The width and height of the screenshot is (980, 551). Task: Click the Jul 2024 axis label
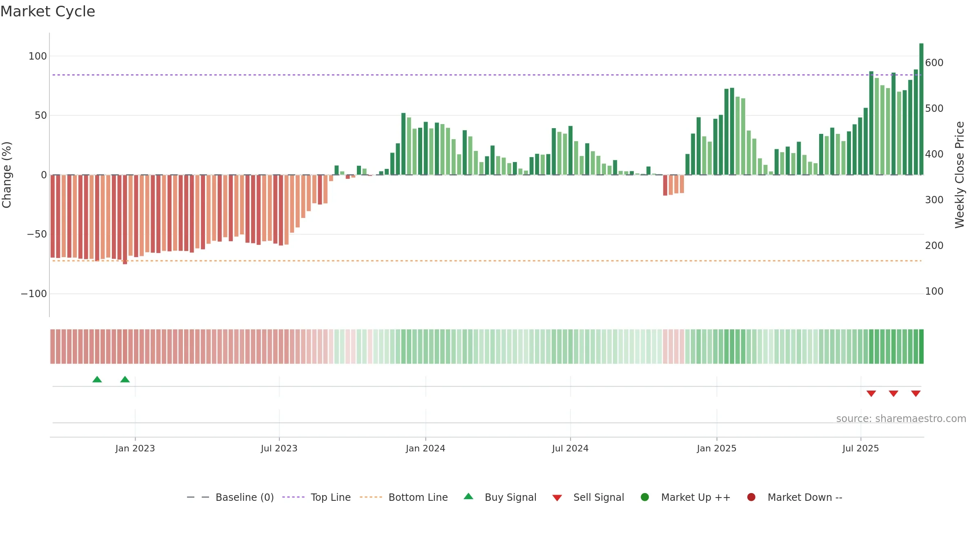click(570, 448)
